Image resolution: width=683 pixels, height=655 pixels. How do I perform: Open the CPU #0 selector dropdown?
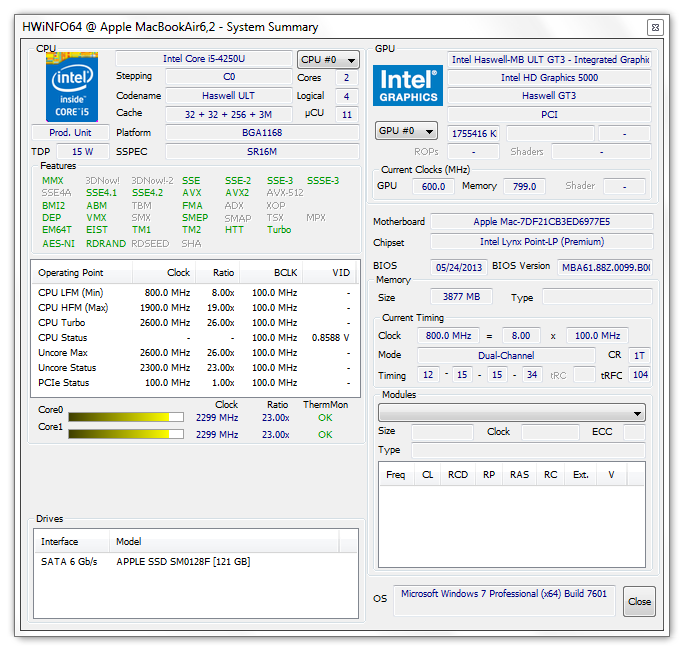[x=328, y=60]
